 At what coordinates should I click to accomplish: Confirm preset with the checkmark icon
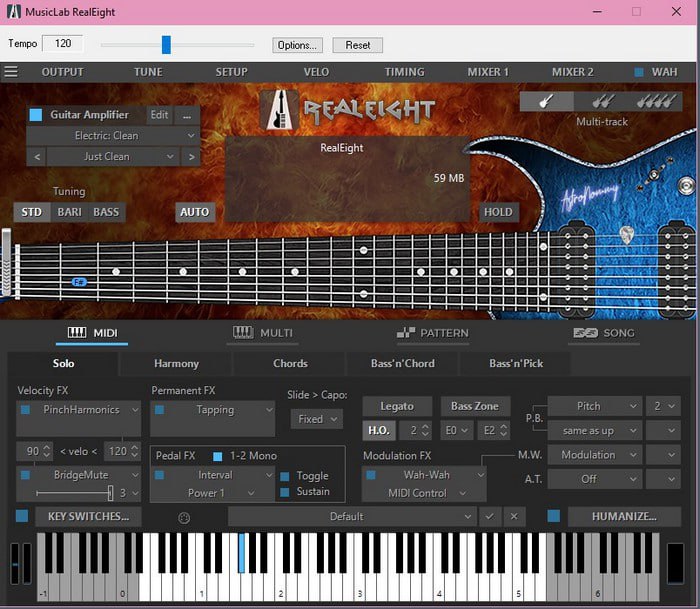[x=490, y=516]
